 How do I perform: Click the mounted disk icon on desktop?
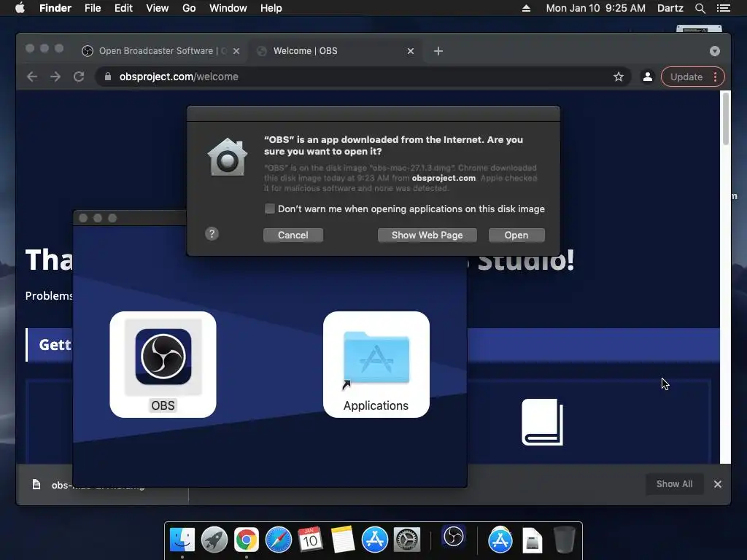coord(699,29)
